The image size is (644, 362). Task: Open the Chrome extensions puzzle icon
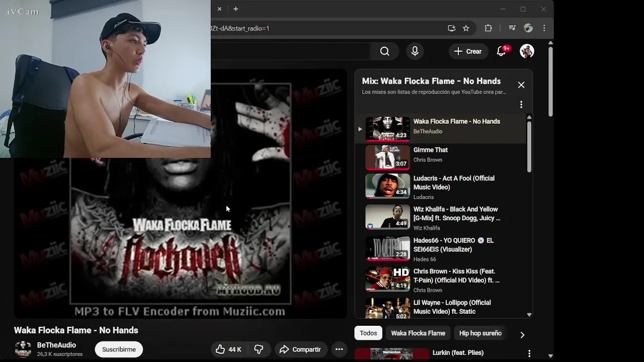click(x=488, y=28)
